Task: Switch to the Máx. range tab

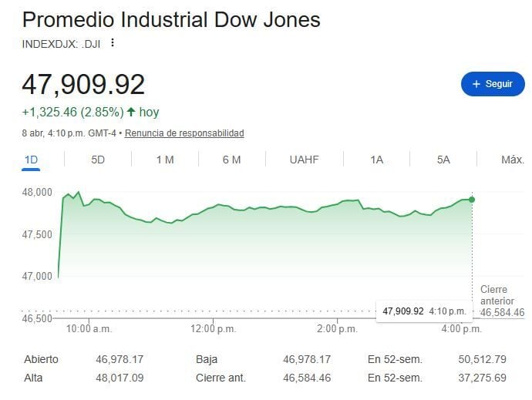Action: [x=512, y=160]
